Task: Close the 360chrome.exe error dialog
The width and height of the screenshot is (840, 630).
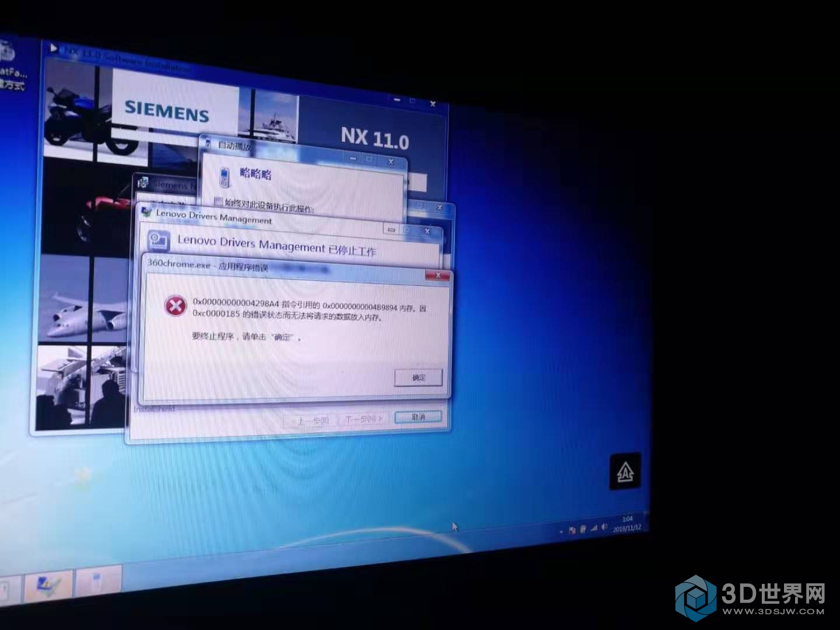Action: click(x=437, y=275)
